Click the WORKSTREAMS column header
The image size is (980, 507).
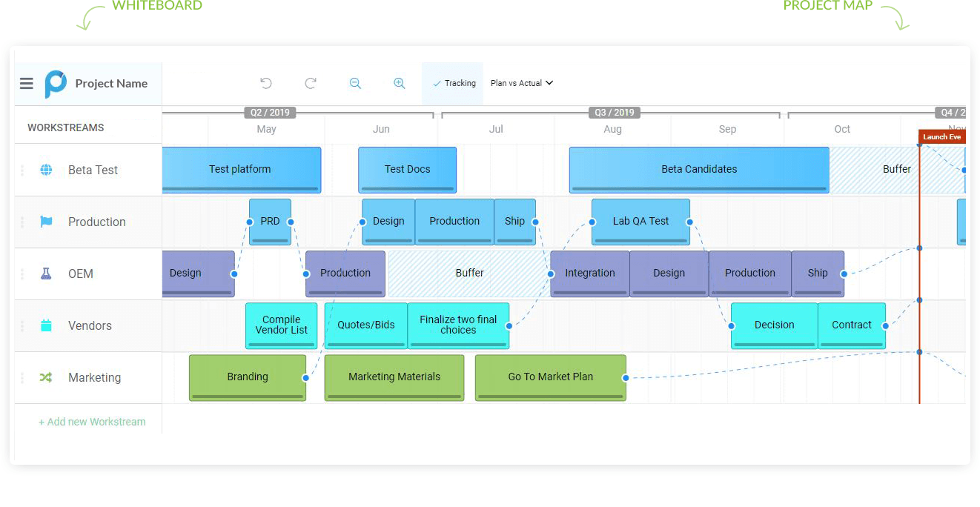coord(66,127)
